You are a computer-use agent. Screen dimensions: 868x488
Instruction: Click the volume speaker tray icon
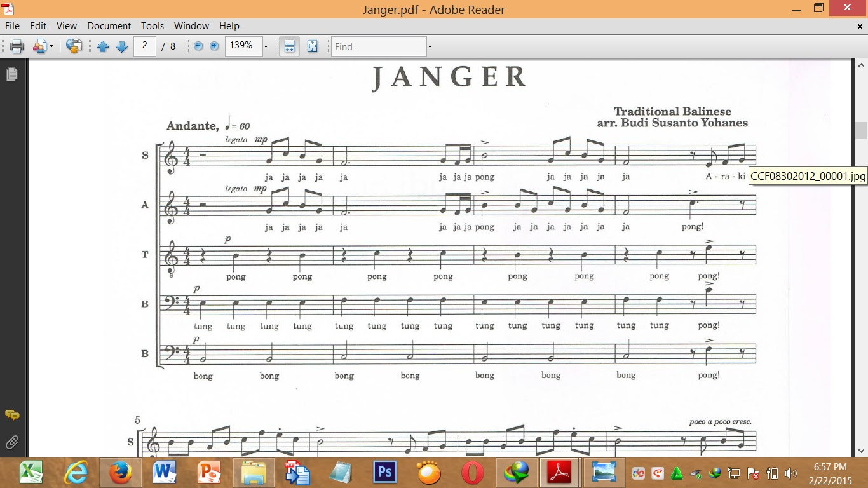tap(790, 473)
